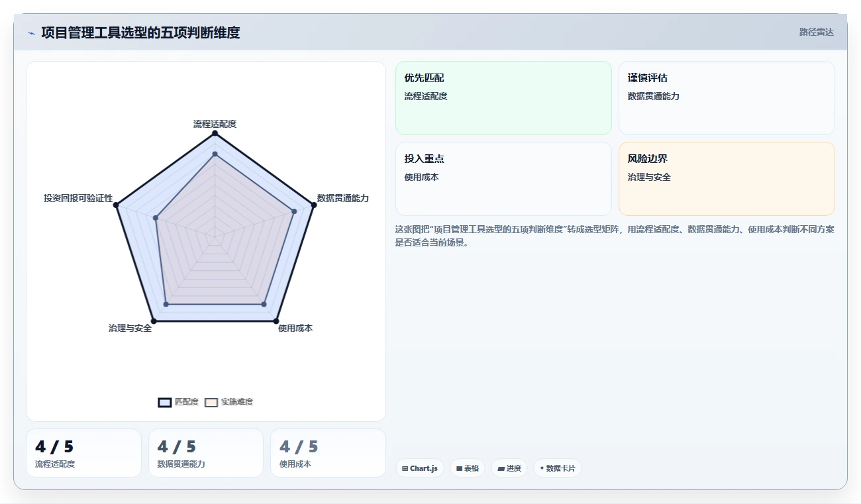Click the outer radar point at 使用成本

[276, 321]
